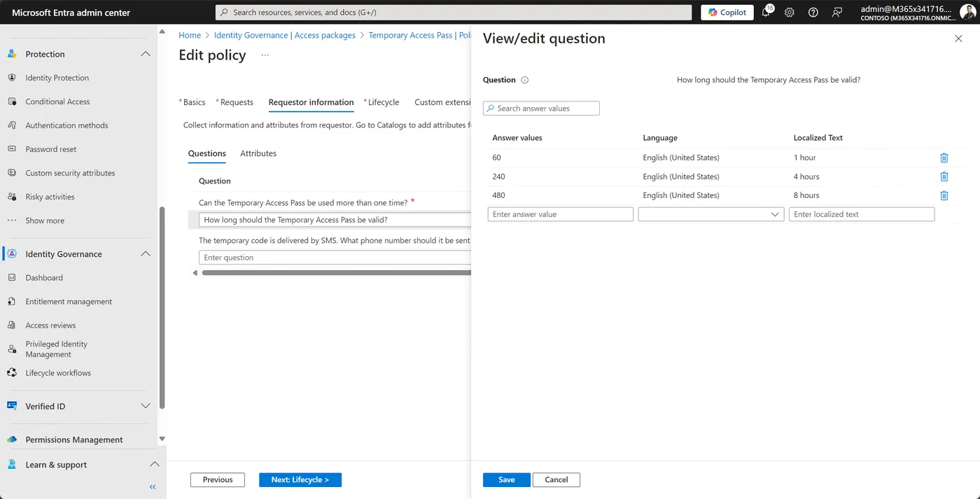Collapse the Learn & support section
The width and height of the screenshot is (980, 499).
155,465
